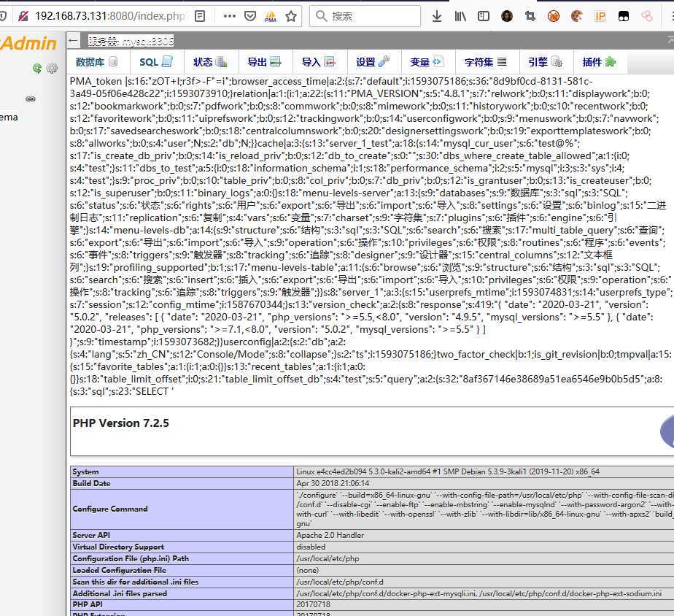Image resolution: width=674 pixels, height=616 pixels.
Task: Click the link chain icon in sidebar
Action: click(x=31, y=99)
